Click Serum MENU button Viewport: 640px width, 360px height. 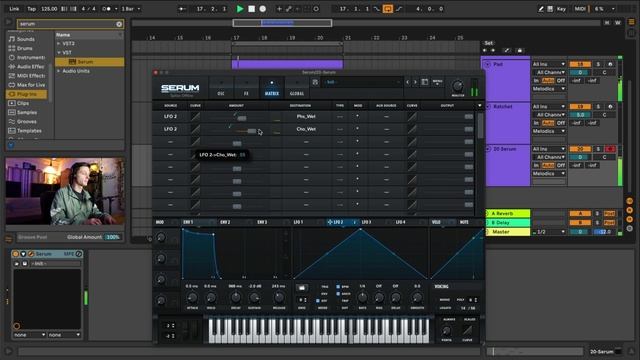(x=437, y=82)
